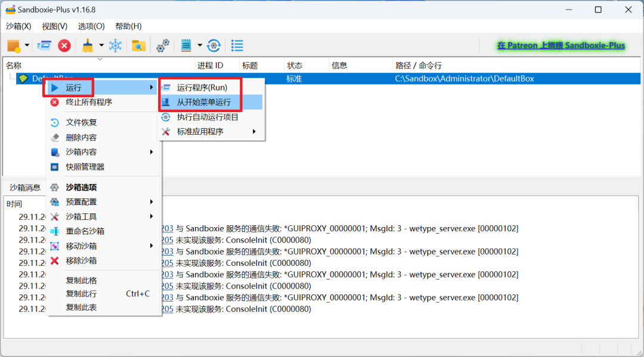Open the Patreon Sandboxie-Plus donation link
This screenshot has width=644, height=357.
pos(561,45)
